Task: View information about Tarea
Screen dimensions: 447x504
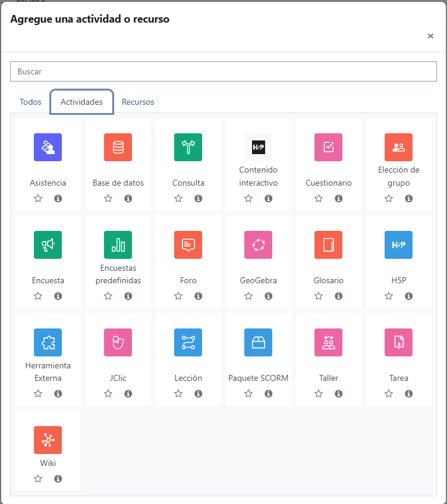Action: 409,393
